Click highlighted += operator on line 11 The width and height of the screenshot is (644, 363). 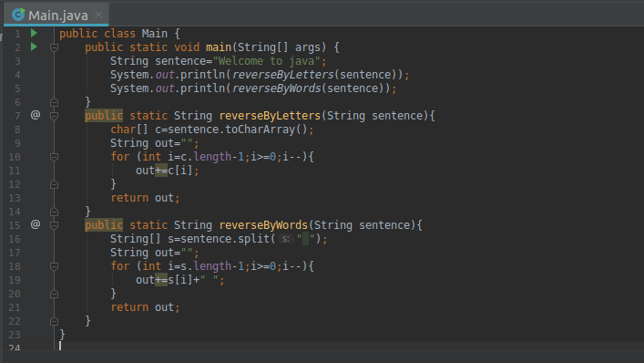point(161,171)
